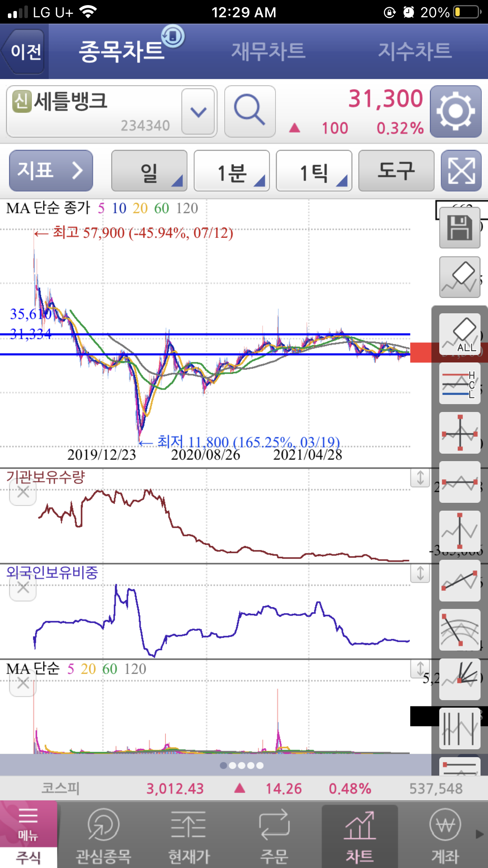488x868 pixels.
Task: Select the Fibonacci arc tool
Action: (x=460, y=630)
